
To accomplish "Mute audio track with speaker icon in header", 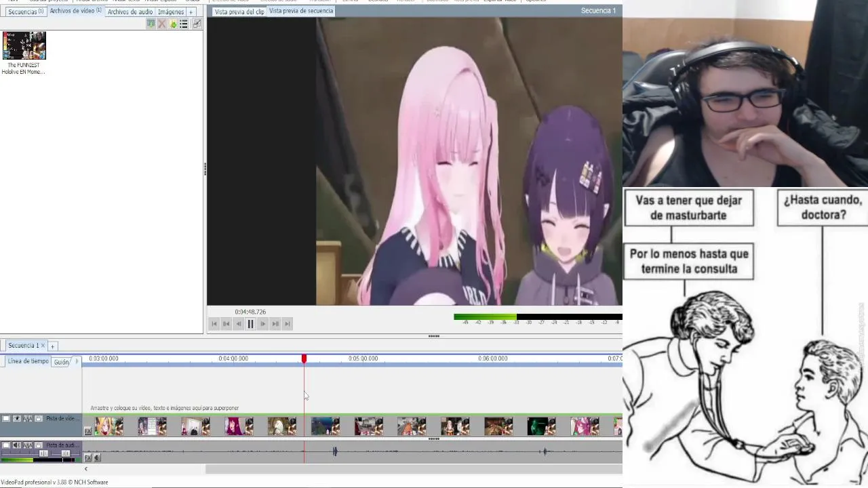I will pos(17,445).
